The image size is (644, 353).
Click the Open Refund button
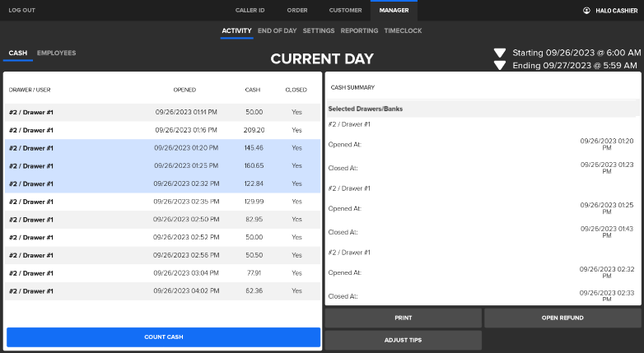(x=562, y=318)
